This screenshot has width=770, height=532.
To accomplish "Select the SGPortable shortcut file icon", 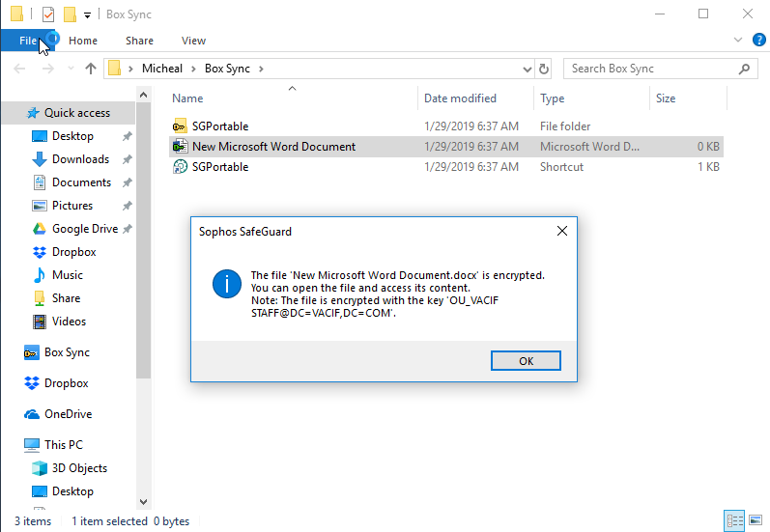I will tap(180, 167).
